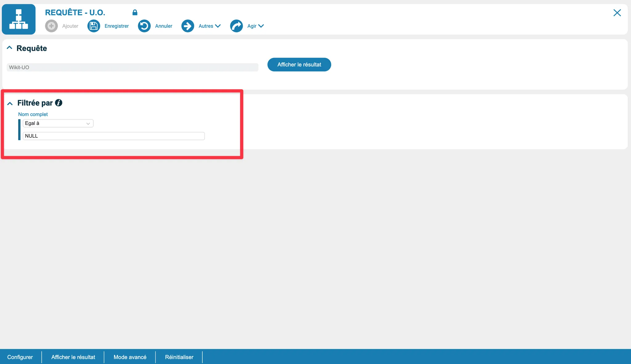This screenshot has height=364, width=631.
Task: Expand the Autres dropdown menu
Action: click(x=210, y=26)
